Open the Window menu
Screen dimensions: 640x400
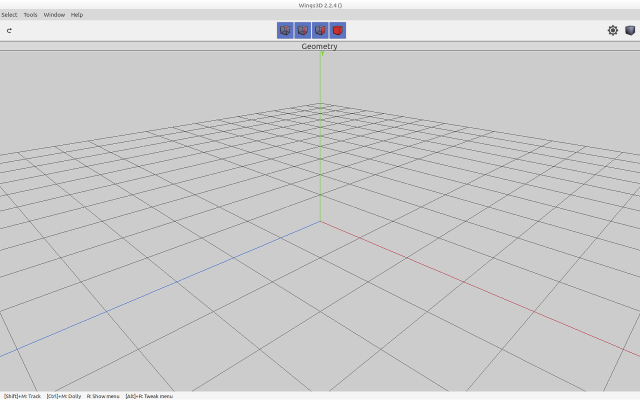coord(54,15)
